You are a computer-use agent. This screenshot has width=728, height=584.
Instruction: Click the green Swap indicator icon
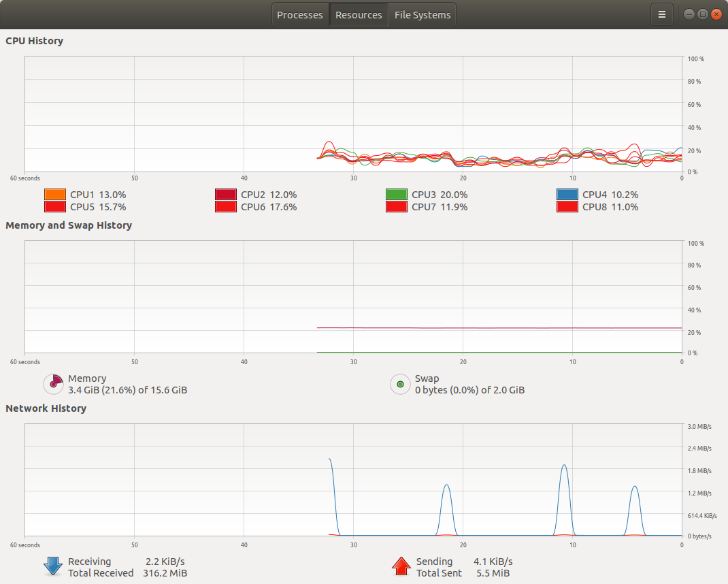pyautogui.click(x=400, y=384)
